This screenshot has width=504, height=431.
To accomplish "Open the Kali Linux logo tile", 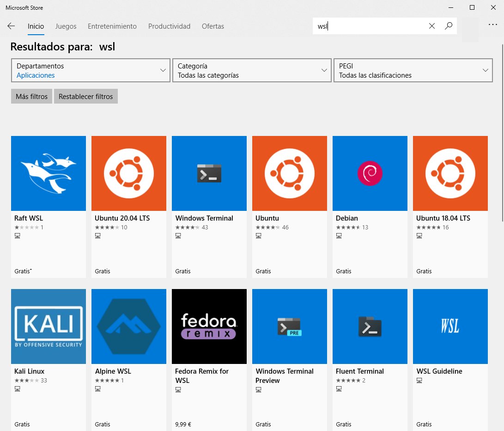I will [49, 326].
